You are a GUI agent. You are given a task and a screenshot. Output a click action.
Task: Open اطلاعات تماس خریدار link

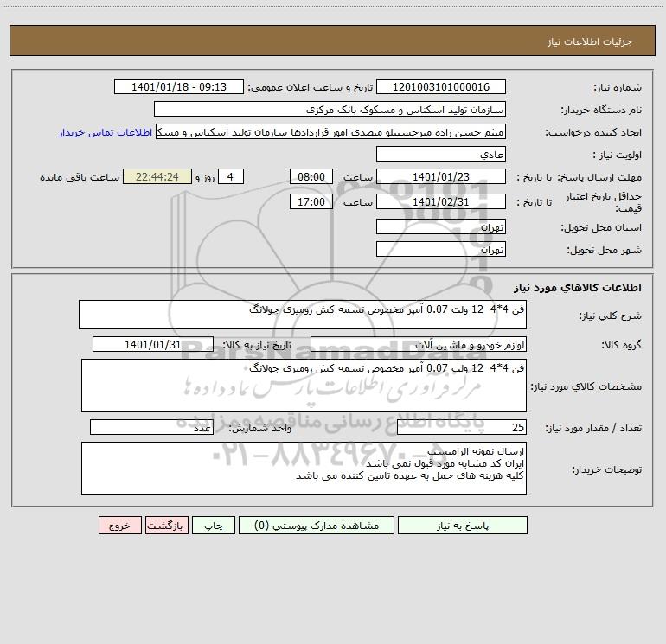click(106, 132)
